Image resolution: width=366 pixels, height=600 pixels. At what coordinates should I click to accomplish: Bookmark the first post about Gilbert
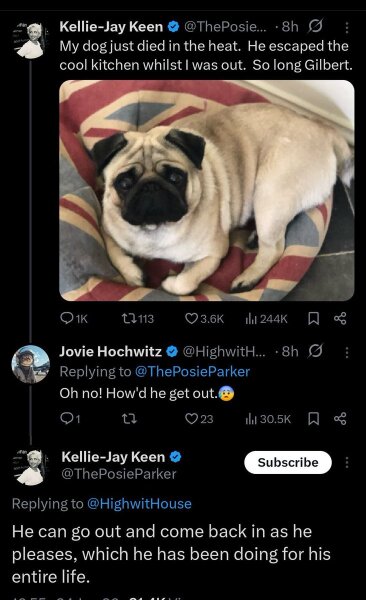tap(314, 318)
